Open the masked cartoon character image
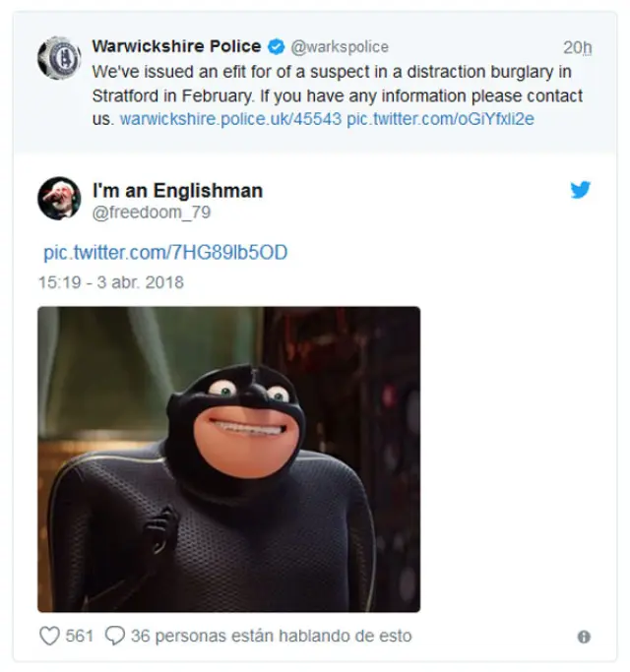Viewport: 630px width, 672px height. tap(229, 459)
